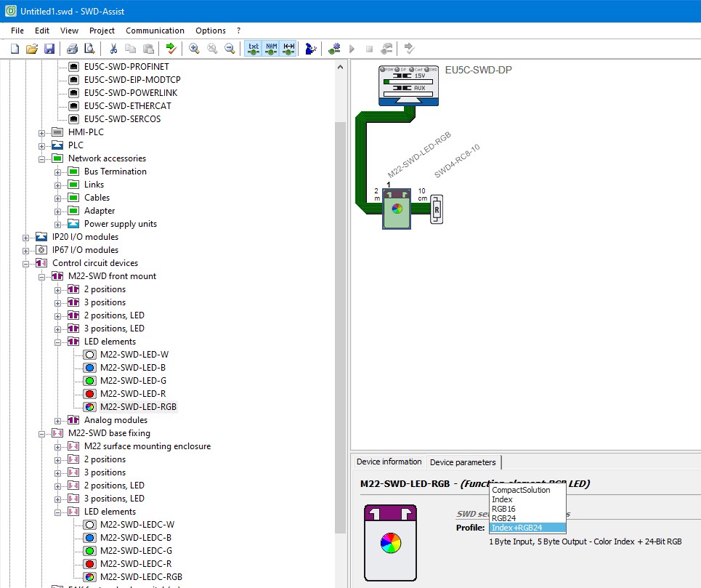The width and height of the screenshot is (701, 588).
Task: Select M22-SWD-LED-W in the catalog tree
Action: click(134, 355)
